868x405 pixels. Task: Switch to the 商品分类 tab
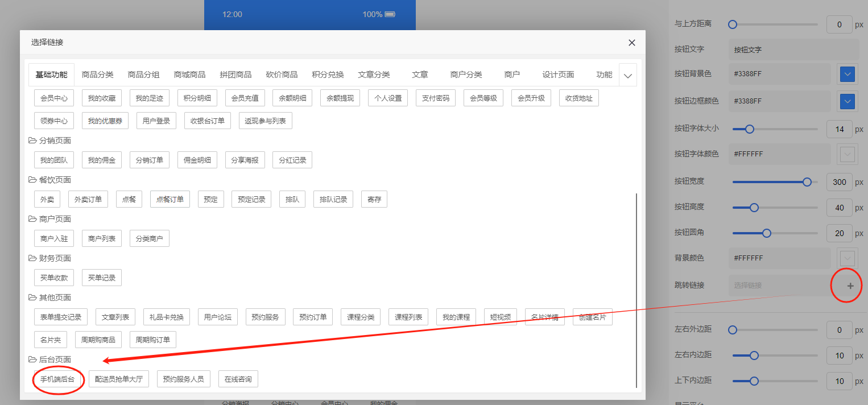click(x=97, y=75)
